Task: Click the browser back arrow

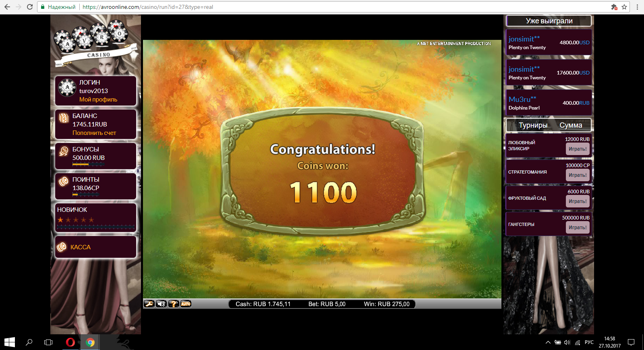Action: 7,7
